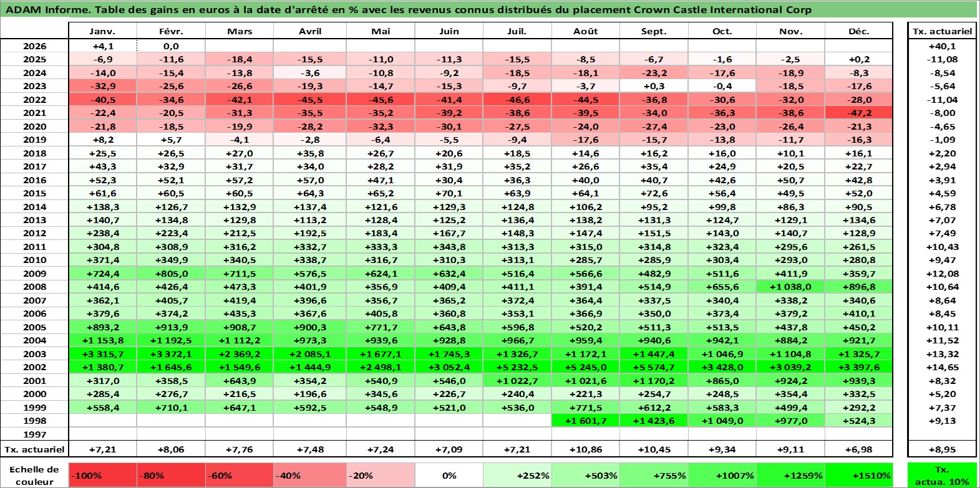Click the +655,6 cell in 2008 Oct.

click(722, 287)
